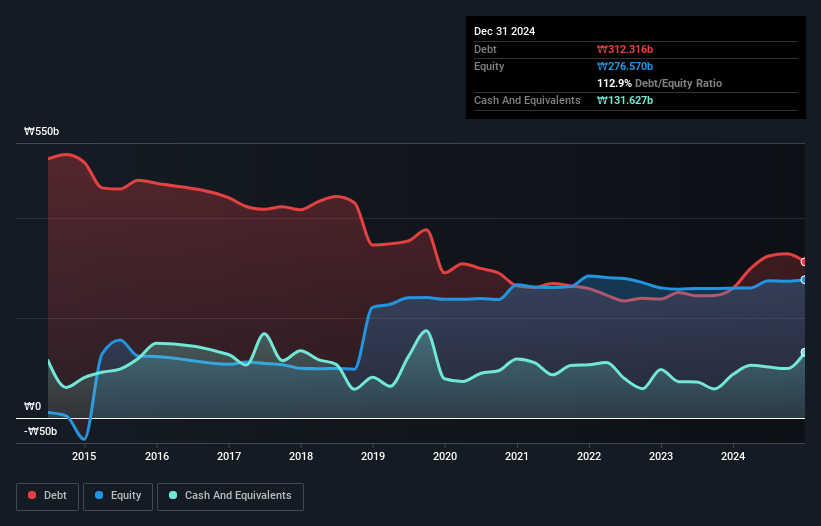Click the Dec 31 2024 tooltip date
821x526 pixels.
coord(505,31)
